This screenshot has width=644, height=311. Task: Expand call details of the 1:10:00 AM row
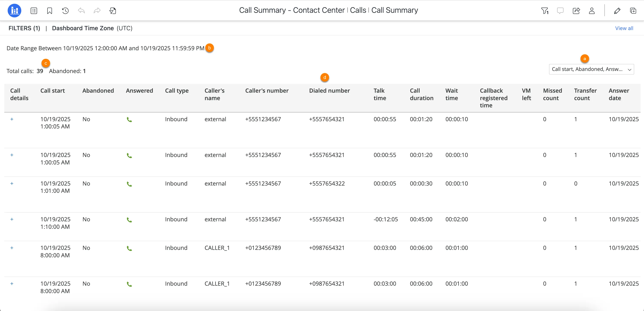[12, 219]
